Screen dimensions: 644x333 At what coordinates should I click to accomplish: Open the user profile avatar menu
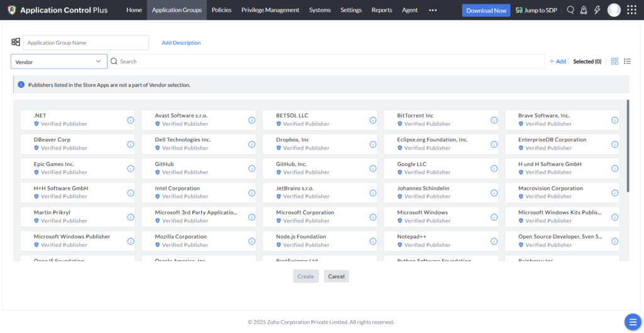614,10
